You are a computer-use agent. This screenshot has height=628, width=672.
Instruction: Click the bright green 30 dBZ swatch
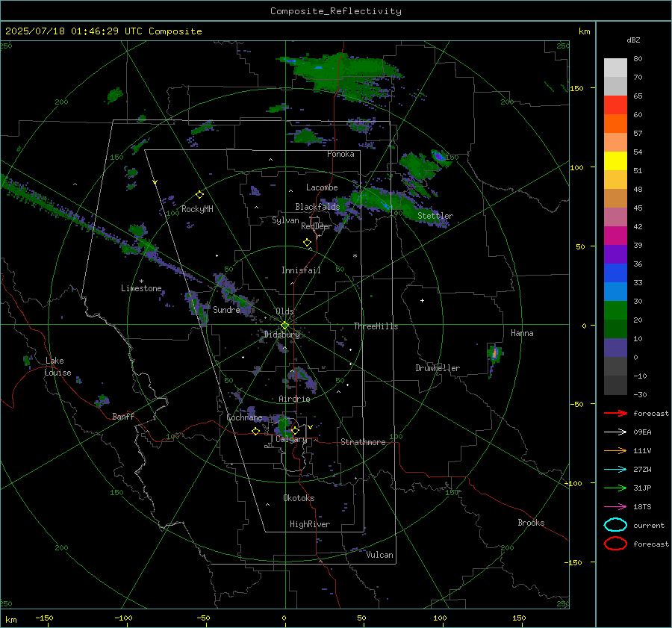click(615, 310)
